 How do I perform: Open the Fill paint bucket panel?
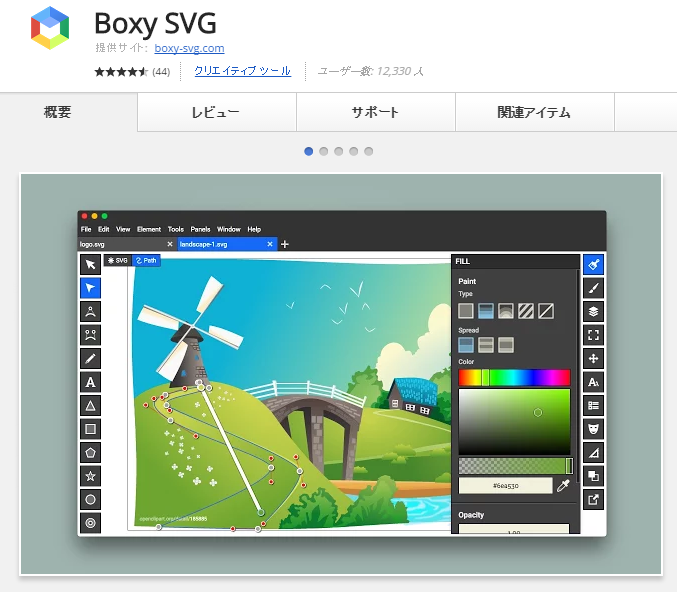coord(593,264)
